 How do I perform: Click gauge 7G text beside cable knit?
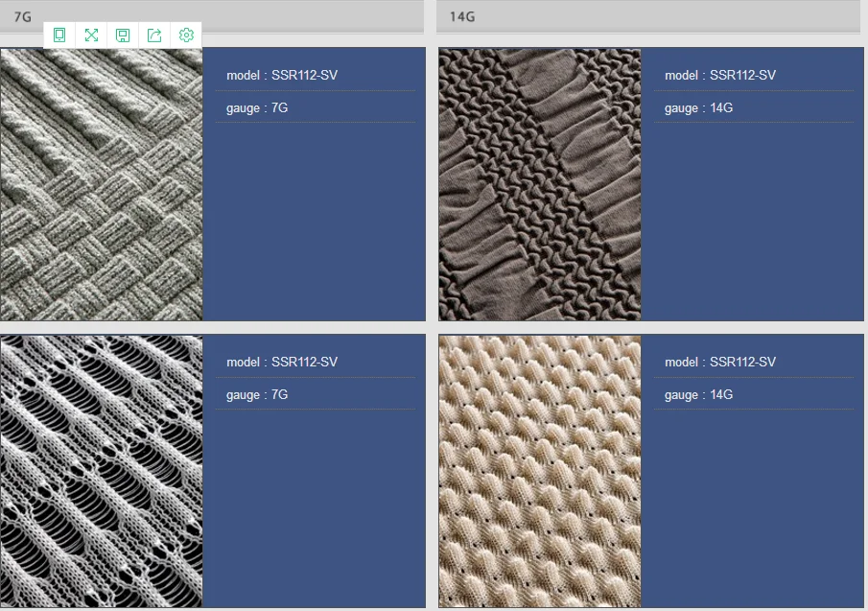coord(257,108)
